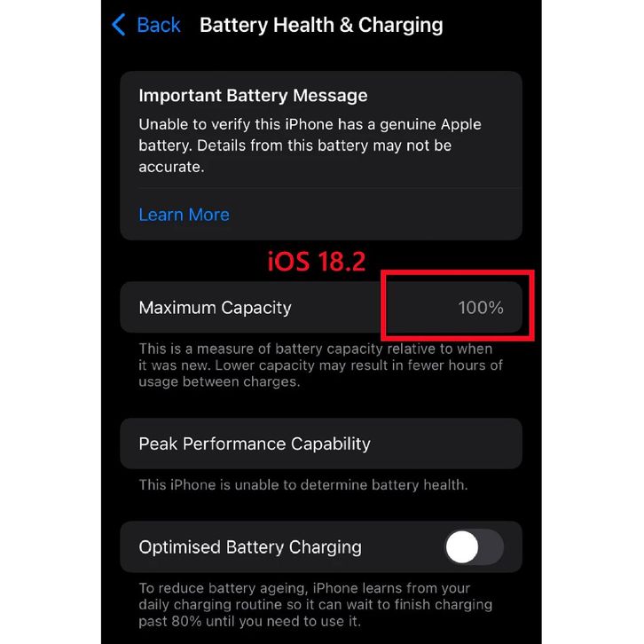Tap the 'measure of battery capacity' description line
This screenshot has height=644, width=644.
(316, 349)
